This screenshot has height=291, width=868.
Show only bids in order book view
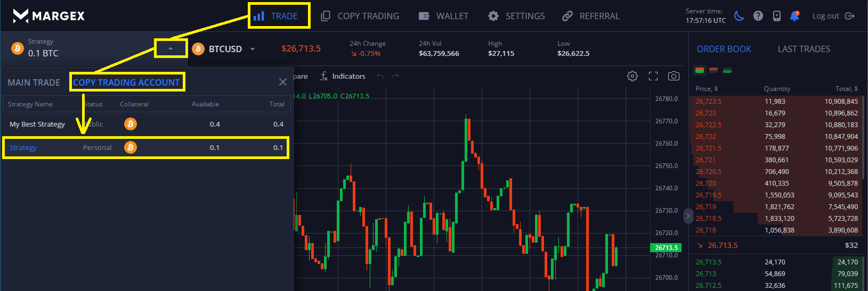[x=727, y=70]
